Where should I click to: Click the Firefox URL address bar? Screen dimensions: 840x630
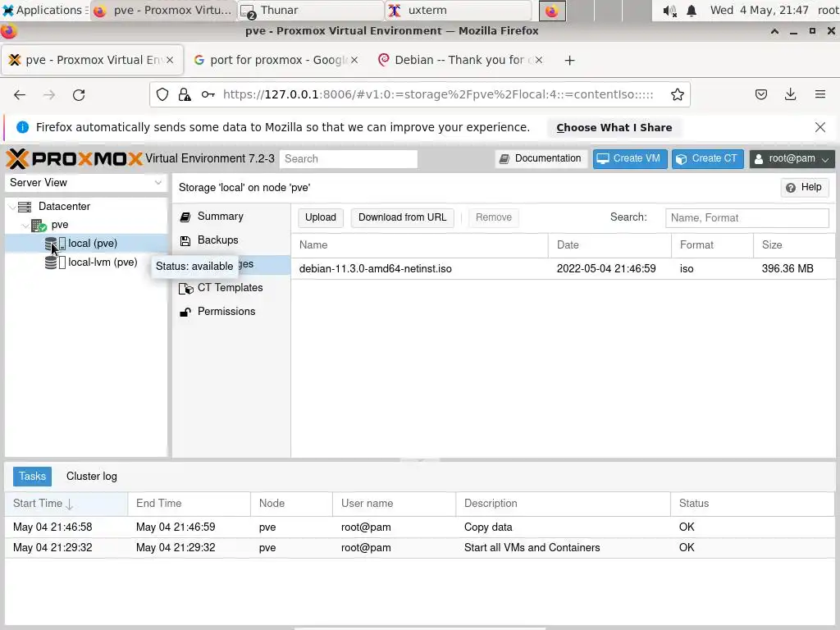click(438, 95)
